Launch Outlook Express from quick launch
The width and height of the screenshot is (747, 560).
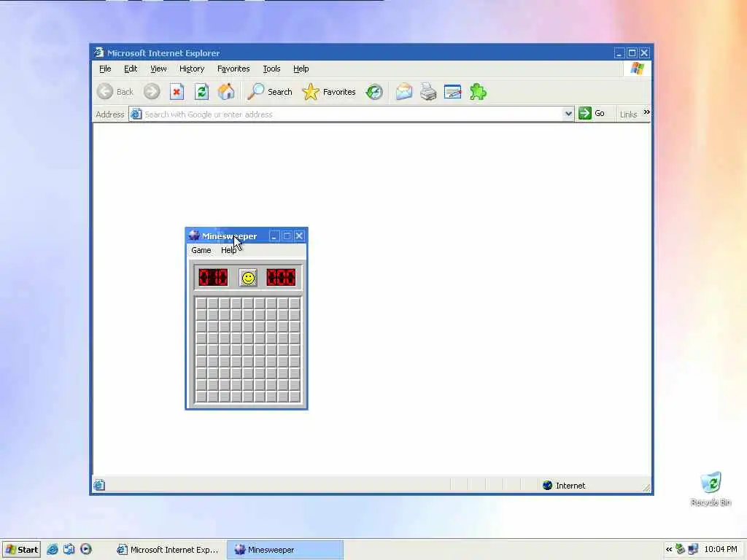(69, 549)
